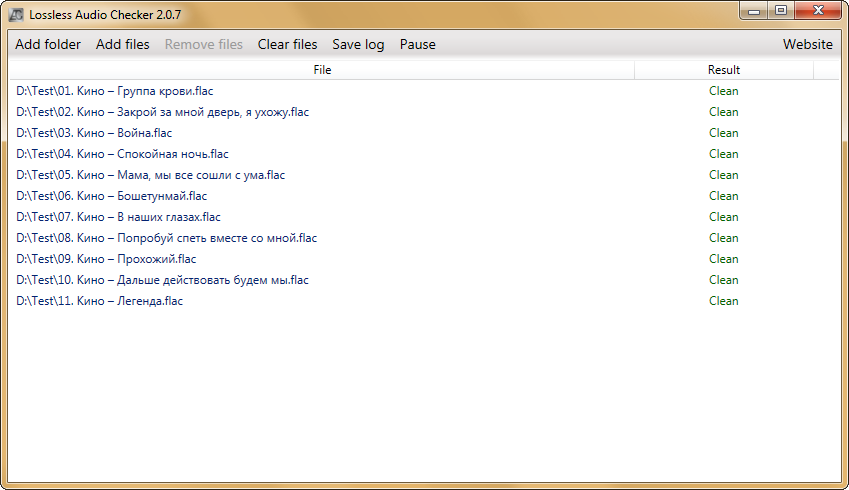Select the 03. Кино – Война.flac row
Viewport: 849px width, 490px height.
[x=95, y=133]
